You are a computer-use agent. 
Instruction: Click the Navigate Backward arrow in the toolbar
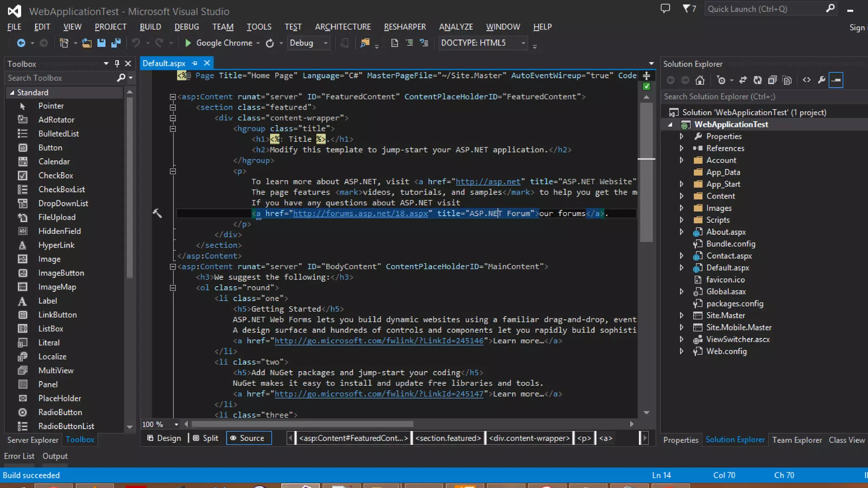21,43
